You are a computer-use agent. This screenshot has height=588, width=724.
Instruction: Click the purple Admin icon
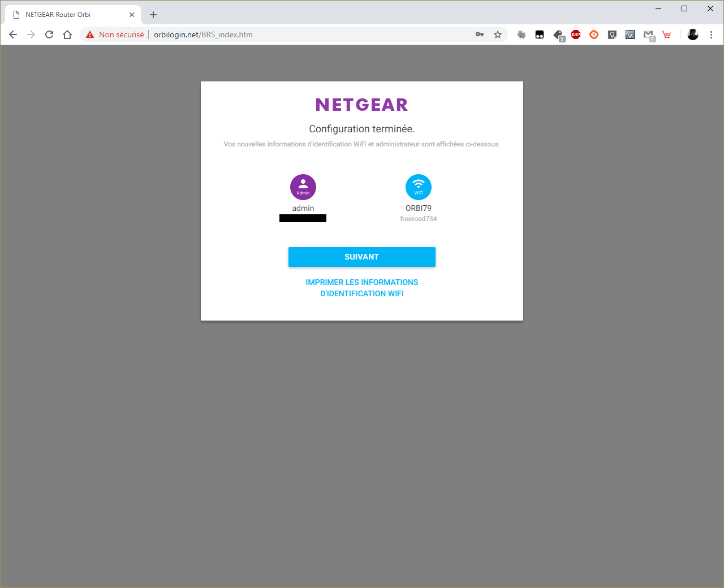click(x=303, y=187)
